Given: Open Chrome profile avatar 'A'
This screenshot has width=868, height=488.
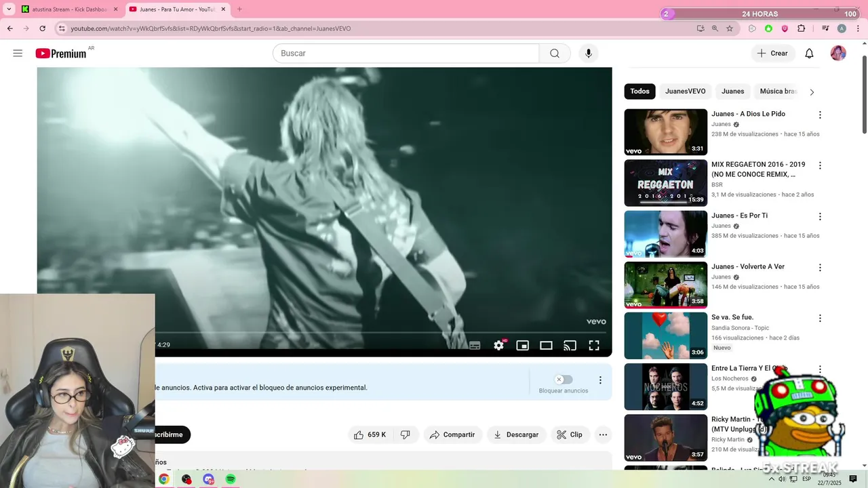Looking at the screenshot, I should (x=842, y=28).
